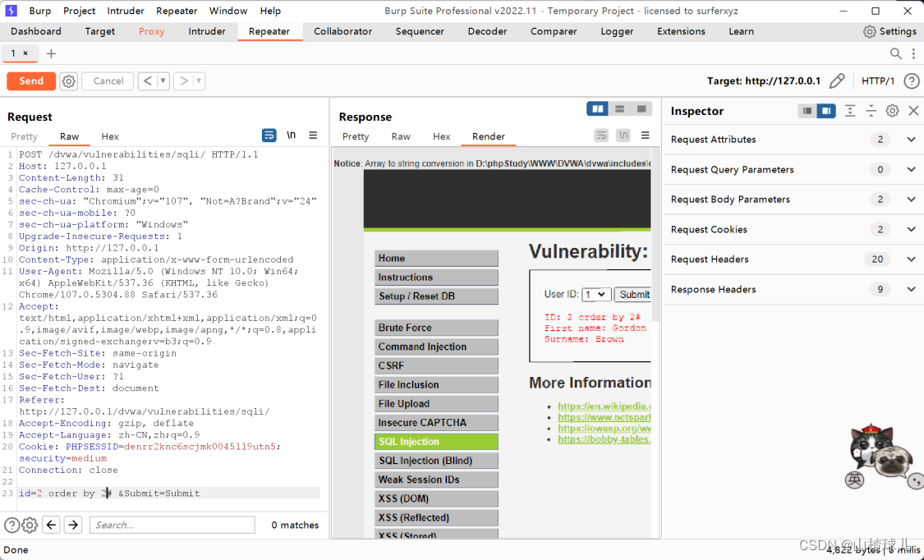Switch to the Proxy tab

[151, 31]
